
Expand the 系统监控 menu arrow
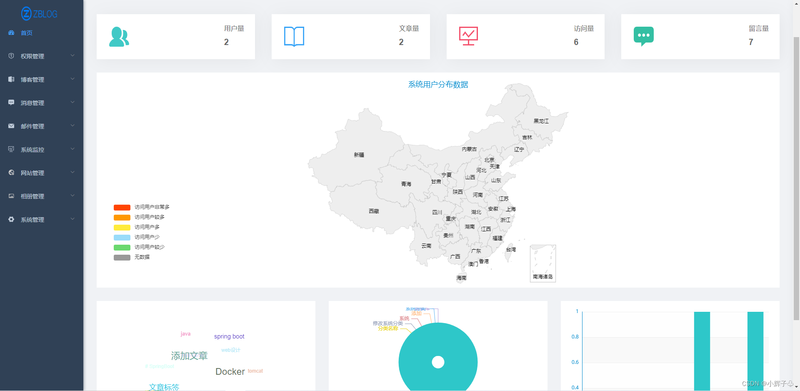pos(73,149)
